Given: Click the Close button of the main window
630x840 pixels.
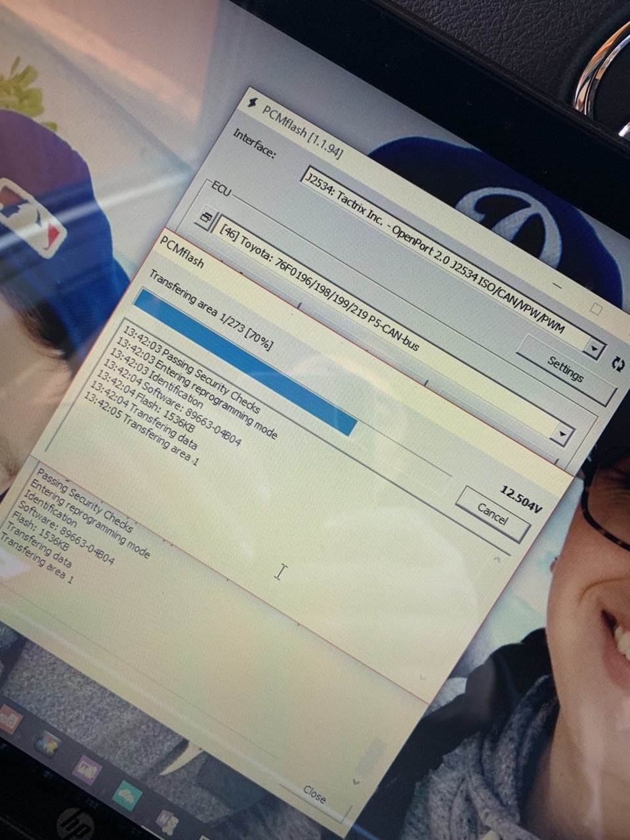Looking at the screenshot, I should point(314,794).
